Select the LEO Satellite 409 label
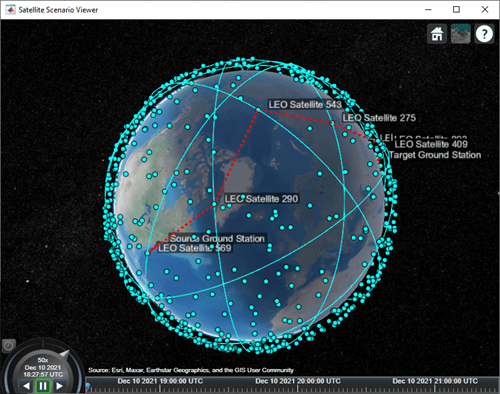Image resolution: width=500 pixels, height=394 pixels. [431, 144]
